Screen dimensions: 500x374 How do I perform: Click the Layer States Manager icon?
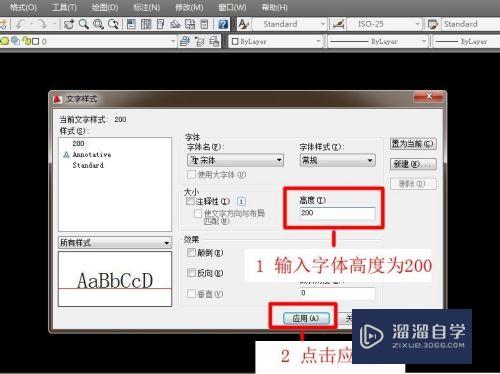pos(214,41)
